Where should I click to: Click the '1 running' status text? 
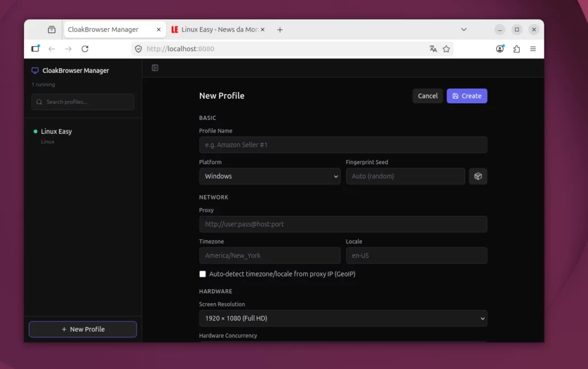click(44, 85)
